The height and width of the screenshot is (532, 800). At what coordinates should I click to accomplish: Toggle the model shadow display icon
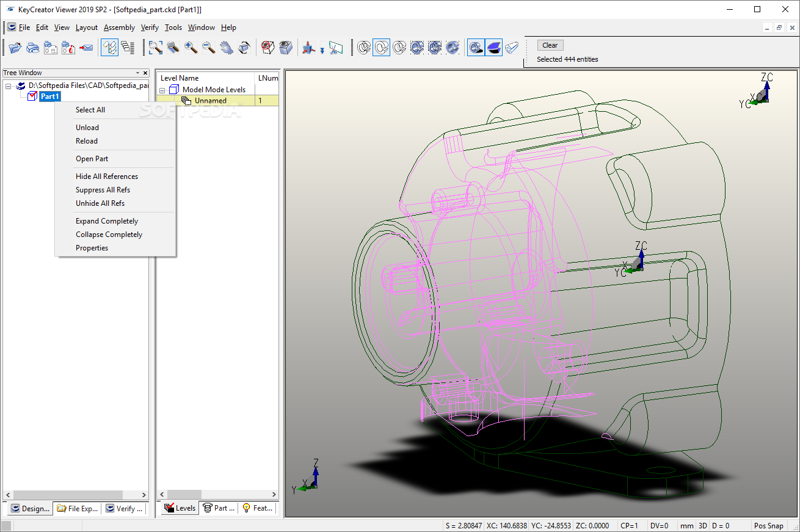click(x=476, y=48)
